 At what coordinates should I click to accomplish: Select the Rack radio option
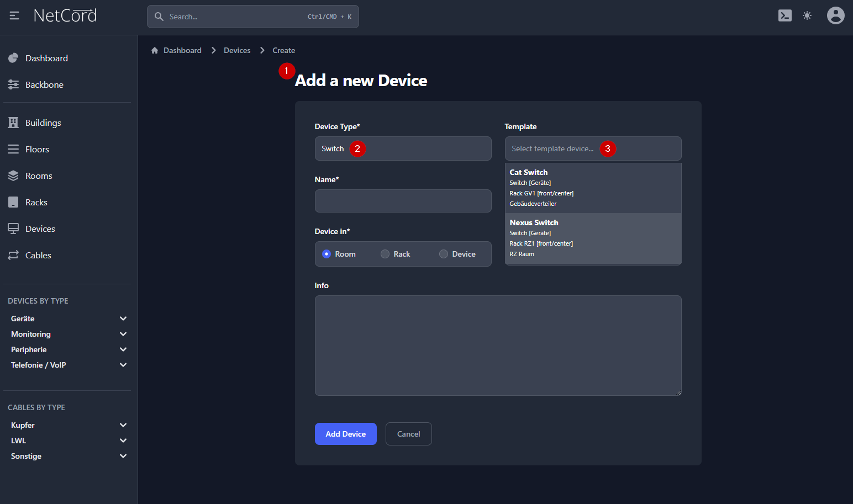tap(385, 254)
